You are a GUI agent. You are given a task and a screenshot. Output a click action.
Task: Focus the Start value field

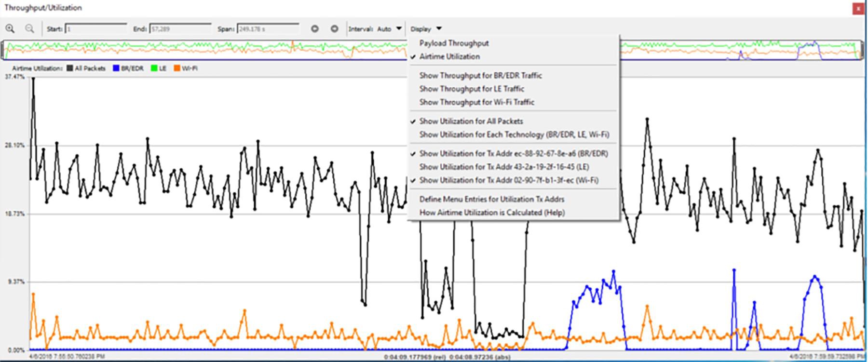click(x=96, y=29)
